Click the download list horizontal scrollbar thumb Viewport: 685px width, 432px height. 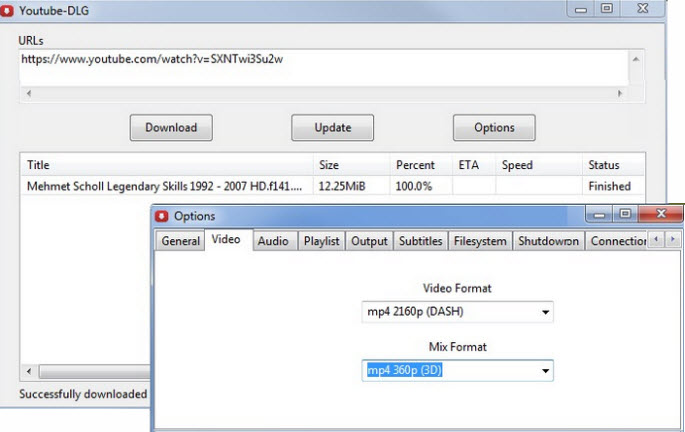click(x=94, y=371)
